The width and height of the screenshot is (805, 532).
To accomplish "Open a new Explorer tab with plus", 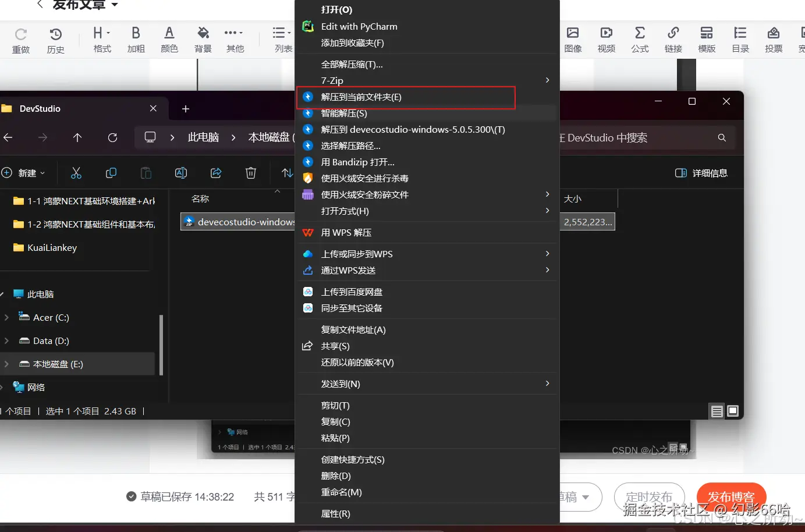I will coord(186,109).
